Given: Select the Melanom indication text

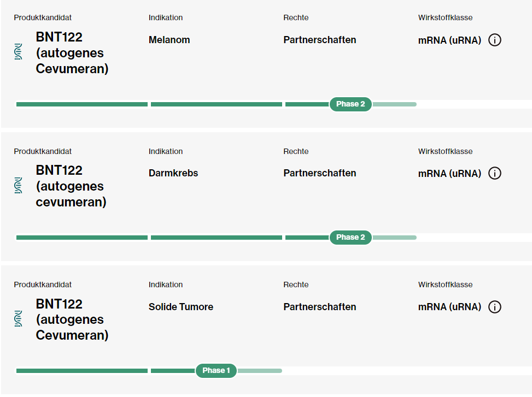Looking at the screenshot, I should [169, 40].
